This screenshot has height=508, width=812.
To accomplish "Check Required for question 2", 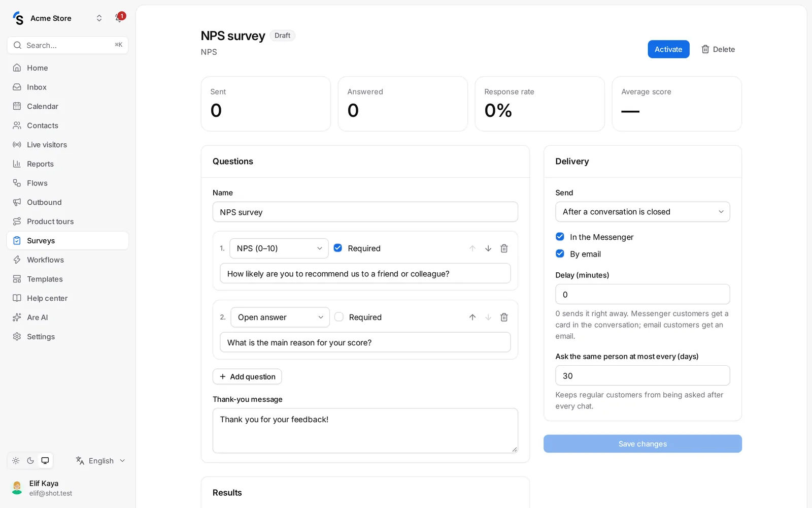I will (x=339, y=317).
